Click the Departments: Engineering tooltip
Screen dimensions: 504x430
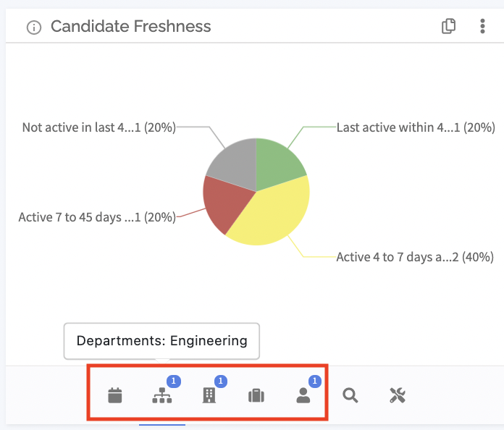(161, 341)
